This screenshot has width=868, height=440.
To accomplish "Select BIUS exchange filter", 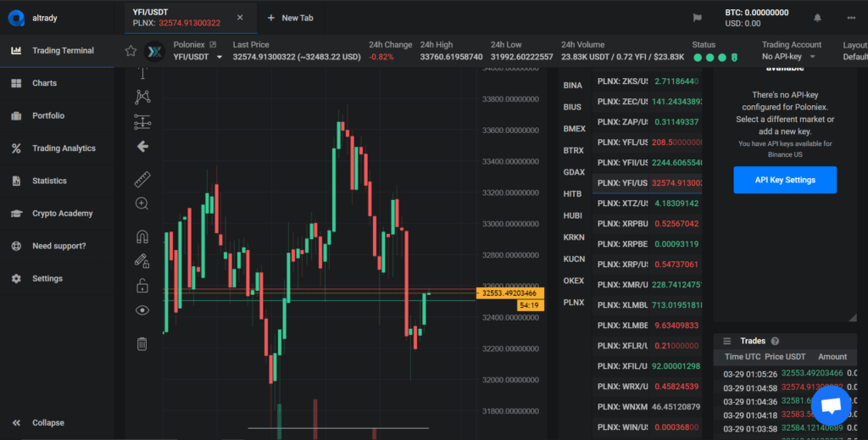I will pos(573,107).
